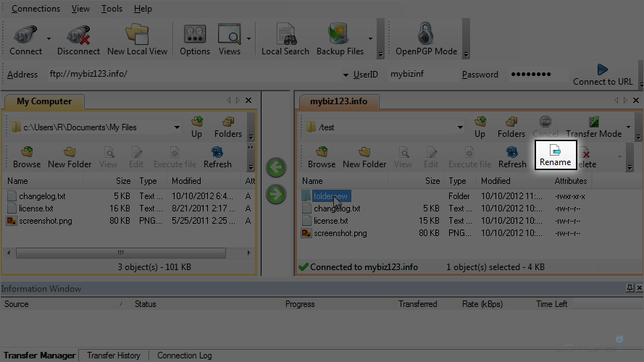Open the Tools menu
644x362 pixels.
pos(112,9)
